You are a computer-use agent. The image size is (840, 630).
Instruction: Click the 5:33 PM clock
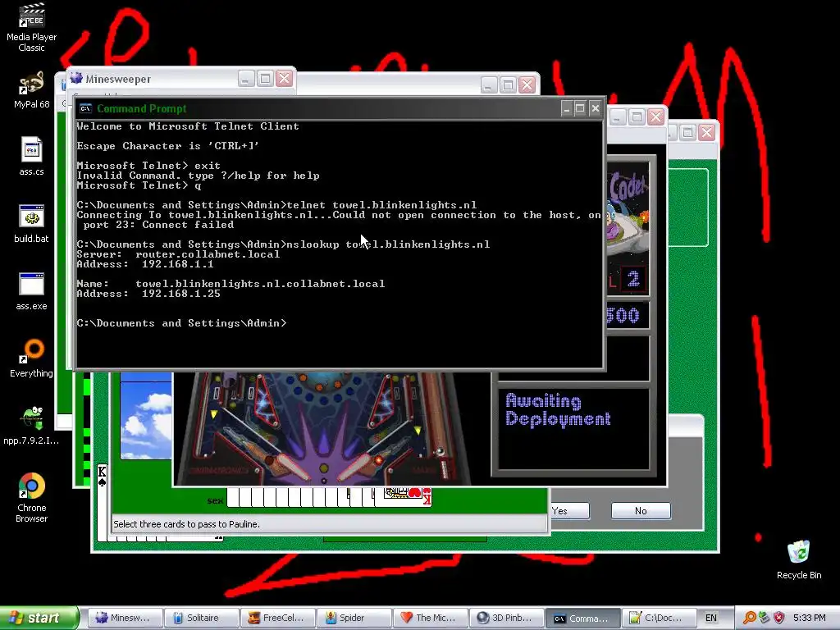pos(810,618)
